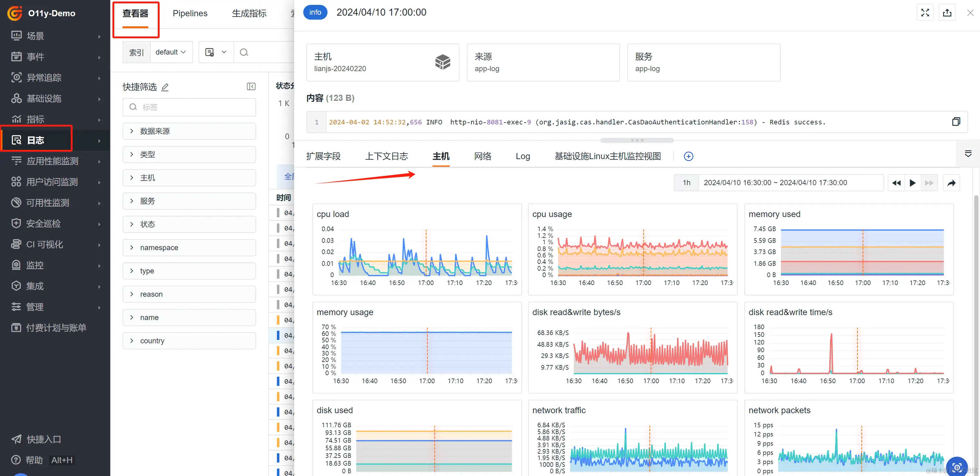Expand the 数据来源 filter group

coord(189,131)
